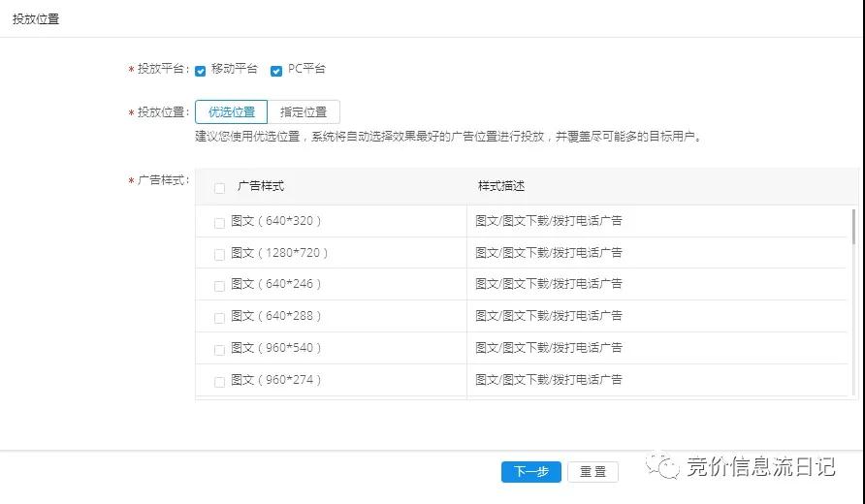Check the 图文 (960*540) row checkbox
Viewport: 865px width, 504px height.
pos(219,350)
